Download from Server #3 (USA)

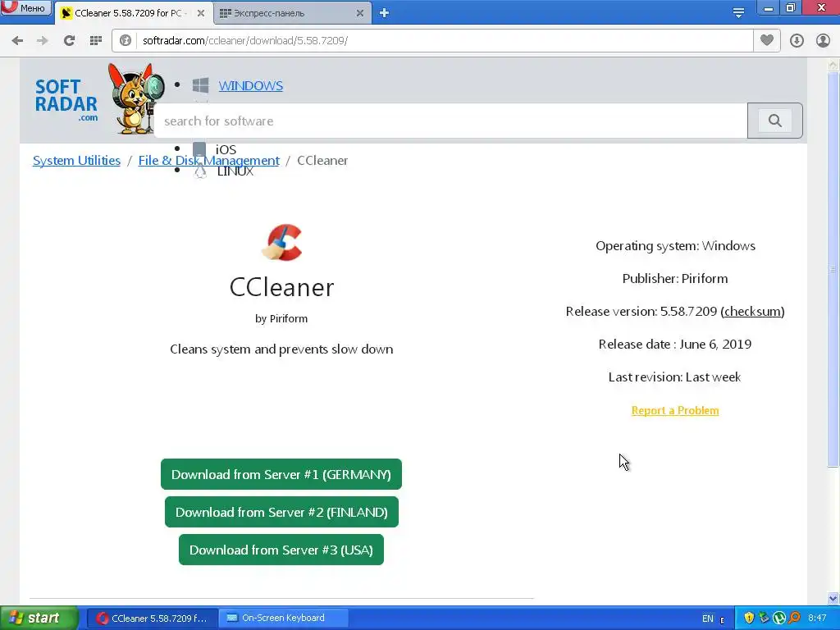point(281,550)
